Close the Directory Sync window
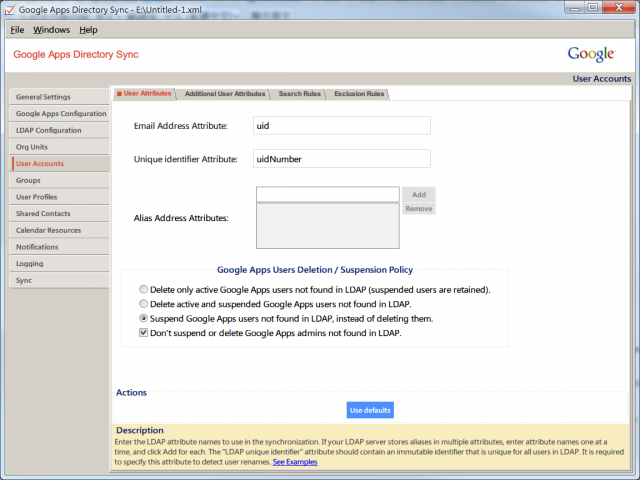 pyautogui.click(x=619, y=7)
